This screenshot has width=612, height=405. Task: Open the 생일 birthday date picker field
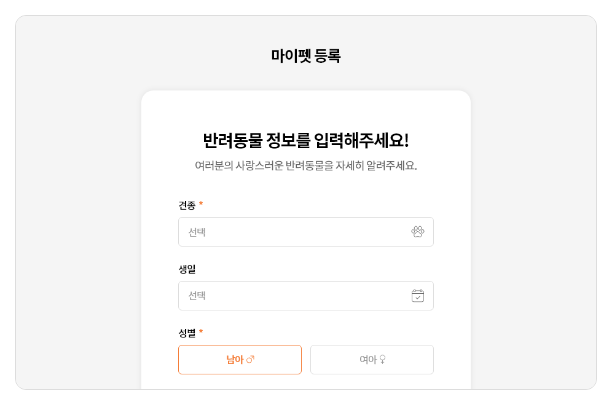(x=305, y=296)
